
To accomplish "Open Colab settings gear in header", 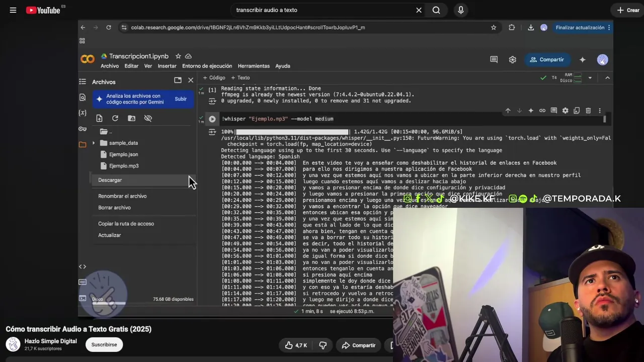I will pos(512,59).
